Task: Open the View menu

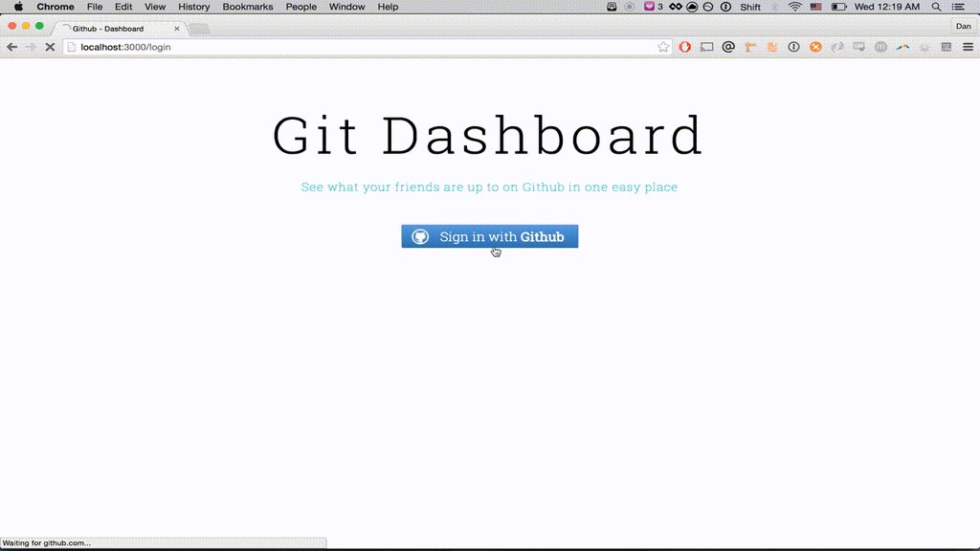Action: coord(155,7)
